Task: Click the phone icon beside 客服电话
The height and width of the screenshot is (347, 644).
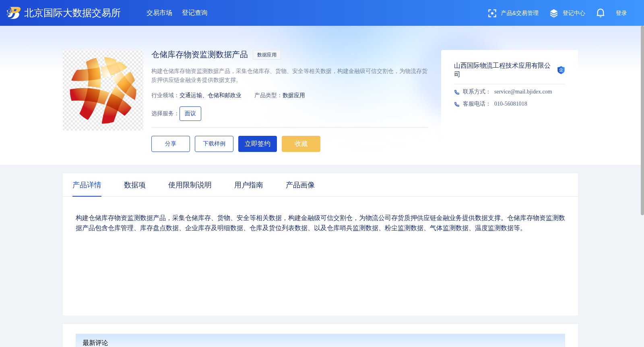Action: pyautogui.click(x=457, y=104)
